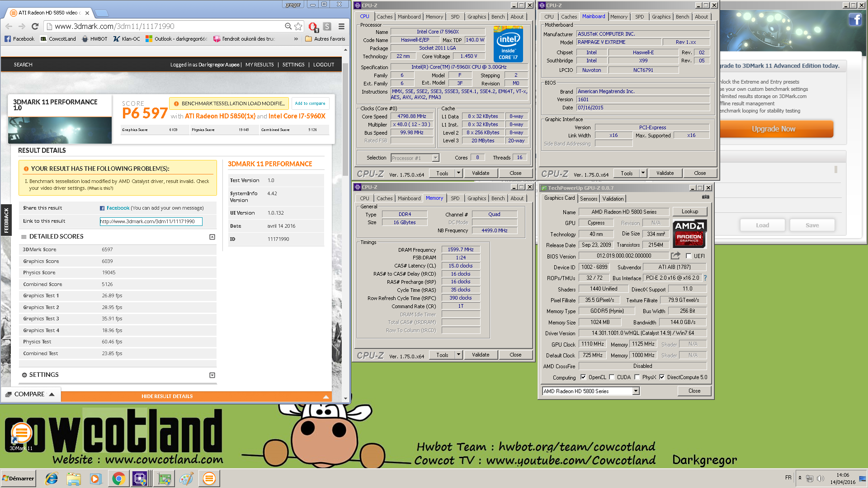
Task: Click Chrome's back arrow
Action: coord(9,26)
